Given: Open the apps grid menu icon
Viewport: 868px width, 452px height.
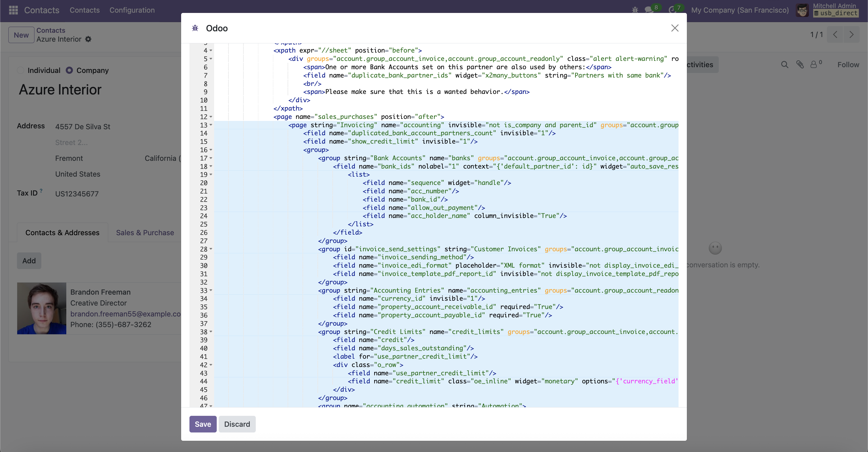Looking at the screenshot, I should click(x=13, y=10).
